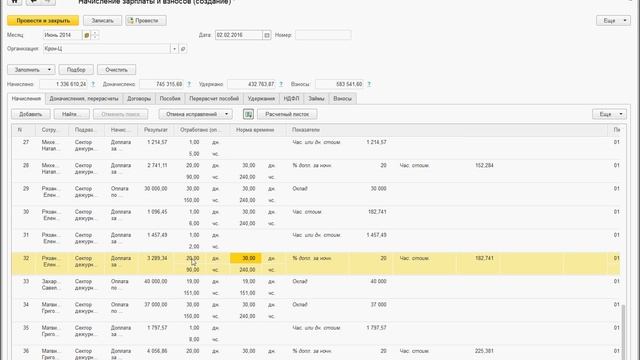
Task: Select the highlighted 30,00 norm cell in row 32
Action: (245, 258)
